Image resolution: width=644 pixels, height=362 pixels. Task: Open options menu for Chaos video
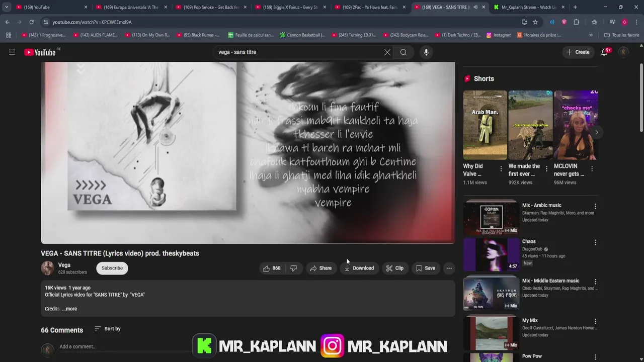(x=595, y=242)
